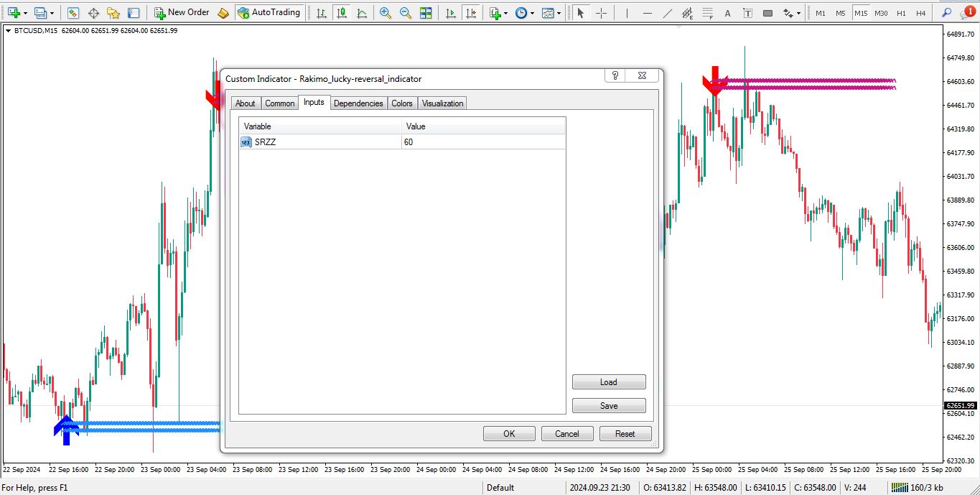Toggle chart Auto Scroll
Image resolution: width=980 pixels, height=495 pixels.
click(x=451, y=12)
